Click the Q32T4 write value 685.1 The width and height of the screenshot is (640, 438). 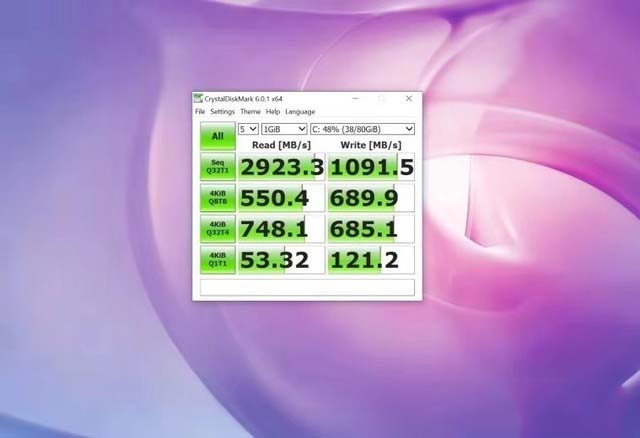371,229
